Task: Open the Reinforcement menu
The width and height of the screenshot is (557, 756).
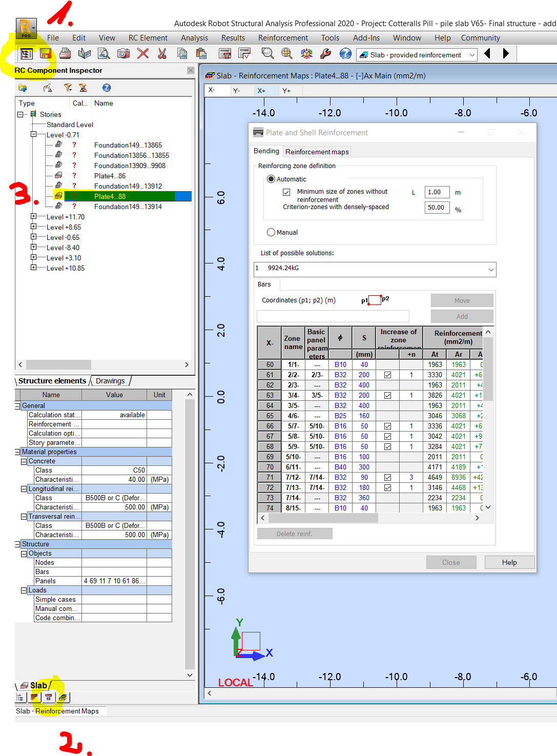Action: [282, 37]
